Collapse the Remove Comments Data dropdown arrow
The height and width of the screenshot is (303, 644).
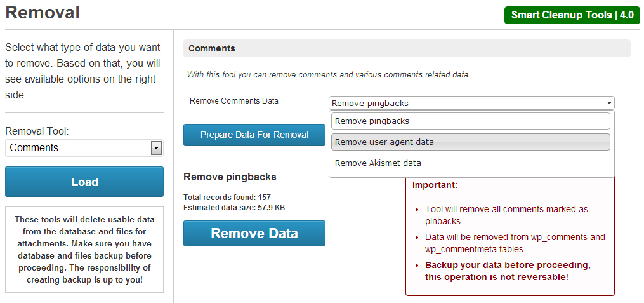(609, 103)
